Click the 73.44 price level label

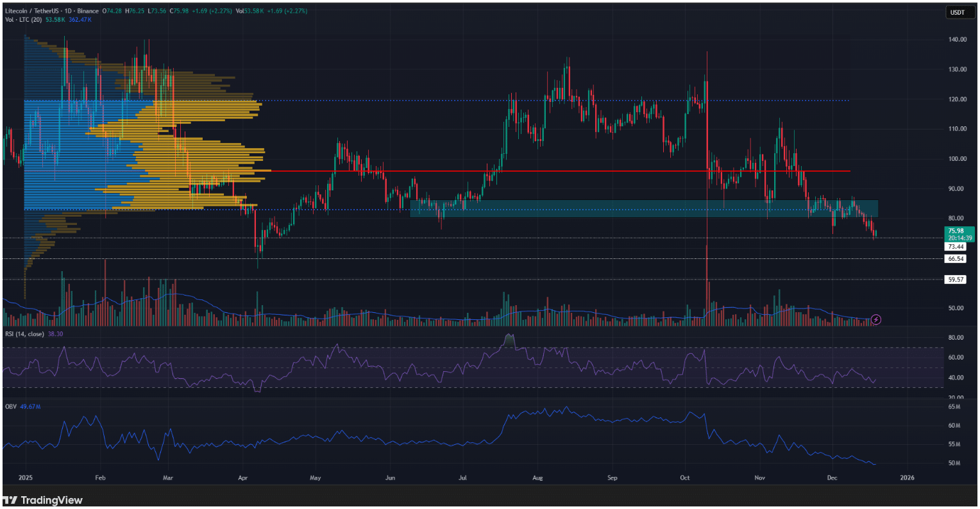[x=955, y=247]
